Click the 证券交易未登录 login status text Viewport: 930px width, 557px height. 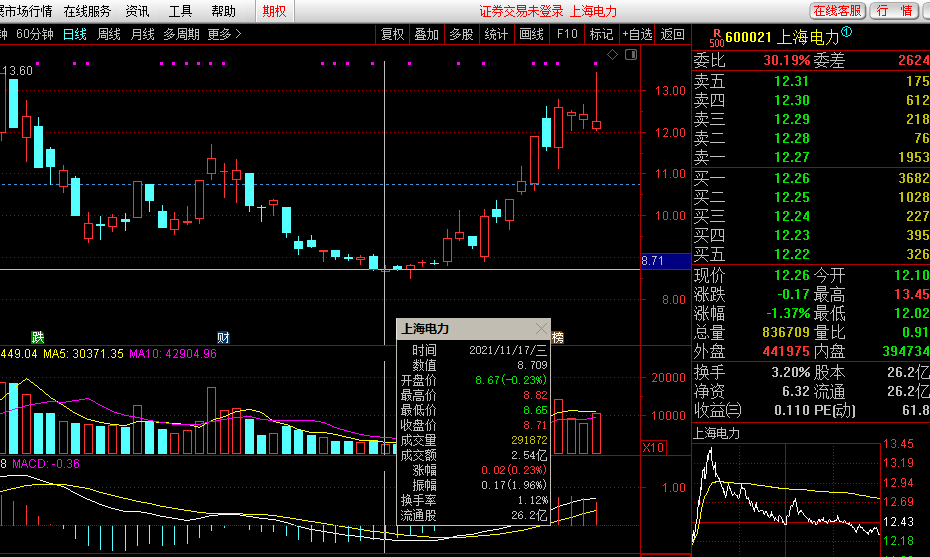click(x=521, y=11)
